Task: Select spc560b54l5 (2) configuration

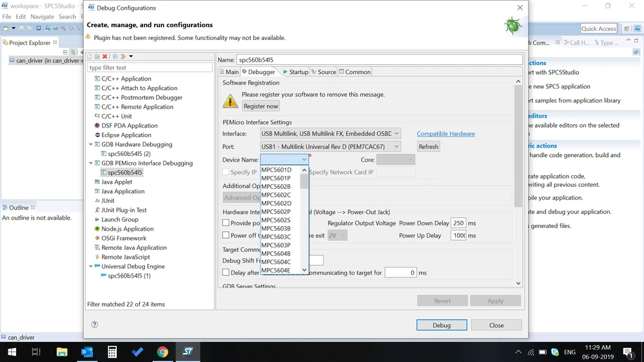Action: (129, 153)
